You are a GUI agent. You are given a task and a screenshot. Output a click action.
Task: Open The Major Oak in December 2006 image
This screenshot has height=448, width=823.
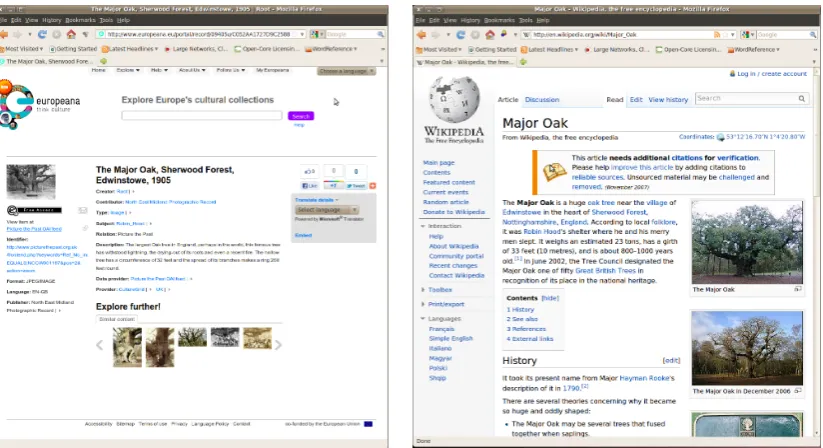[747, 348]
